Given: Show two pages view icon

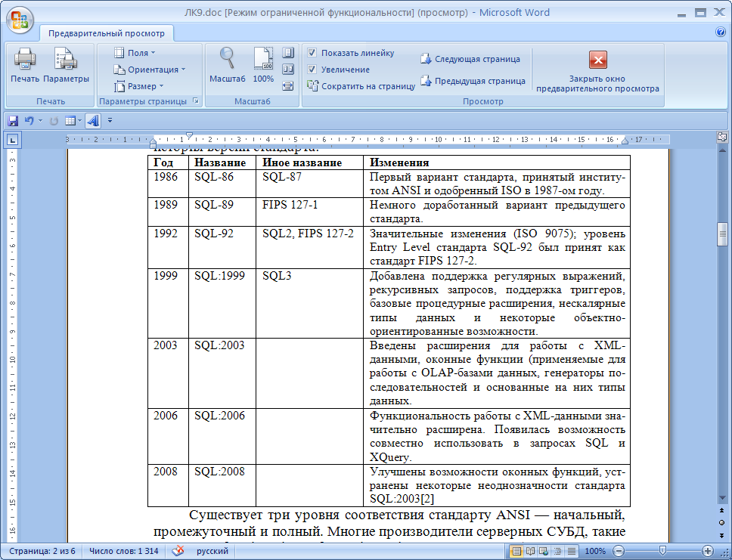Looking at the screenshot, I should click(288, 70).
